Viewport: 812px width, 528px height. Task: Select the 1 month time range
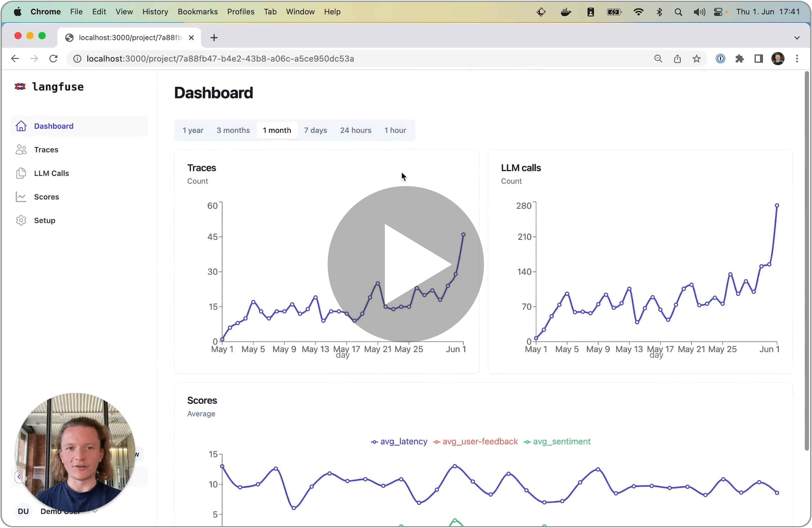(277, 130)
